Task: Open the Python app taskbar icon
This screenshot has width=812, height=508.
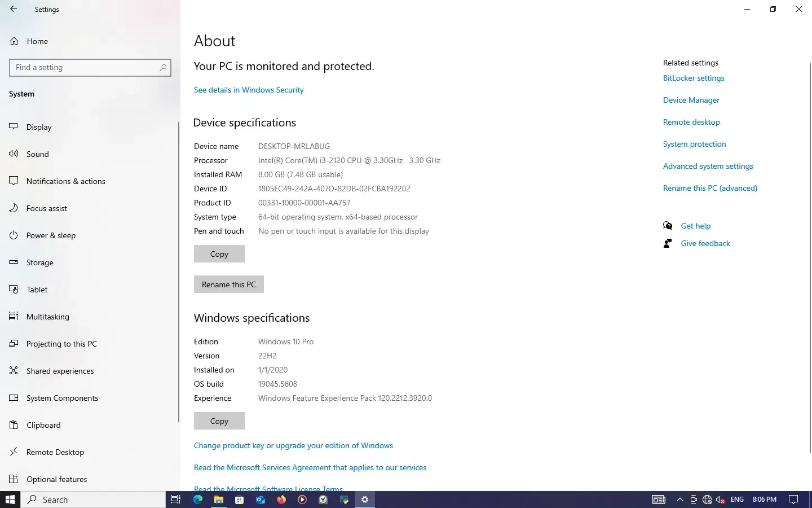Action: point(344,500)
